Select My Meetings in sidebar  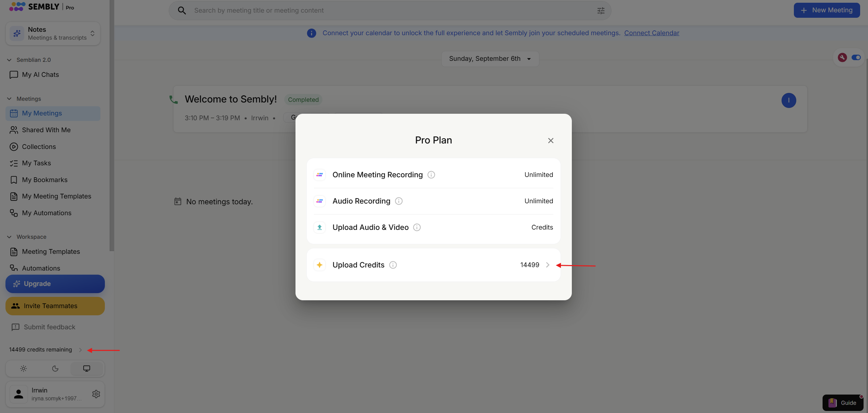(53, 113)
